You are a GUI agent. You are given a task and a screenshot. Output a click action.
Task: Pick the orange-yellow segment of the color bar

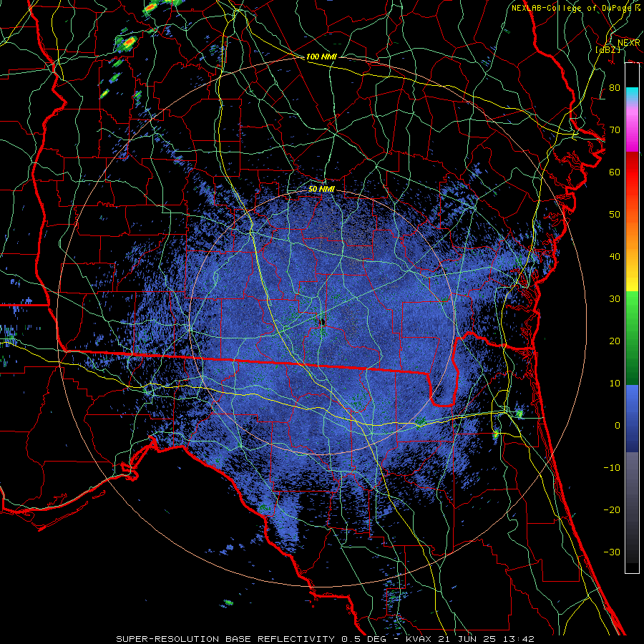tap(632, 246)
